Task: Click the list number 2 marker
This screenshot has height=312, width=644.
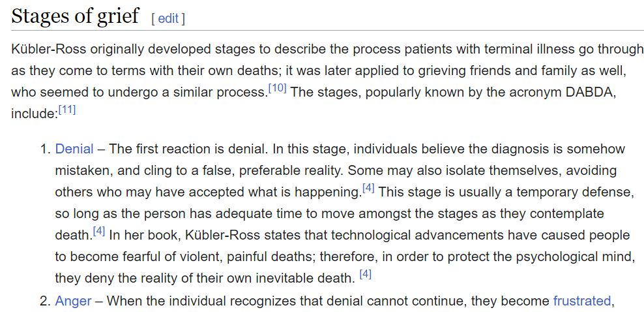Action: point(45,301)
